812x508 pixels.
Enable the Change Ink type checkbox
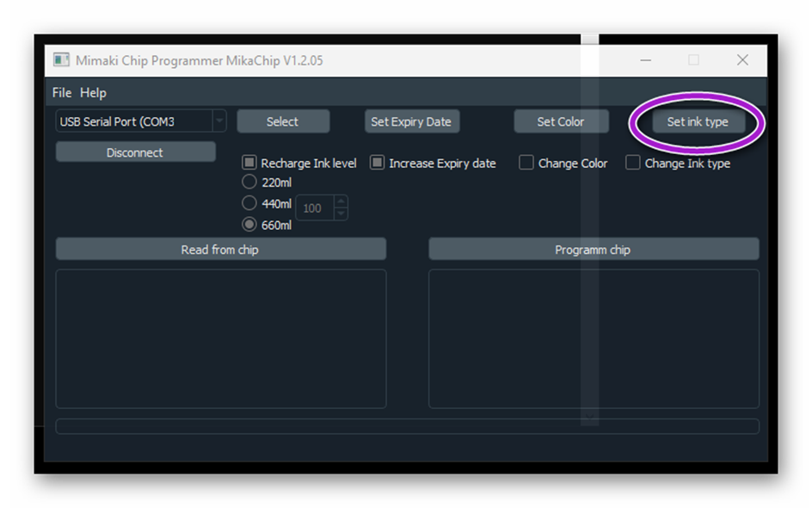point(633,162)
